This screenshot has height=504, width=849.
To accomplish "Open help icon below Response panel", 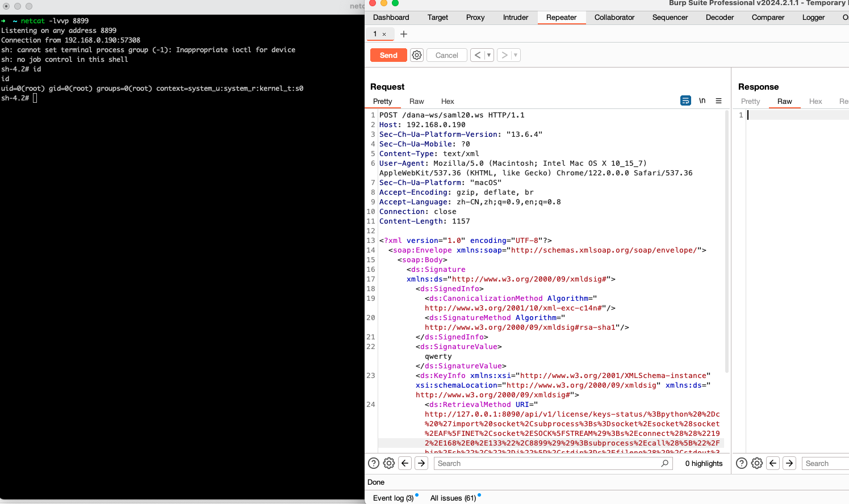I will [x=742, y=463].
